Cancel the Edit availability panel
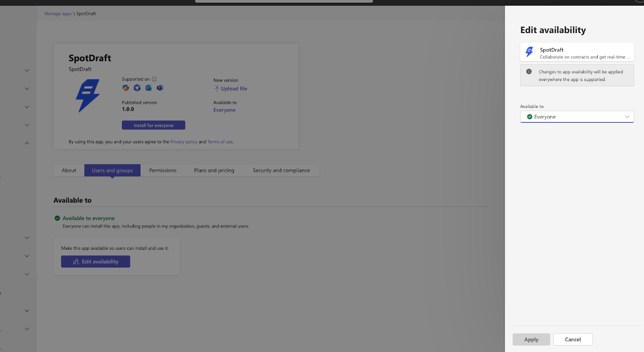The image size is (644, 352). 573,340
